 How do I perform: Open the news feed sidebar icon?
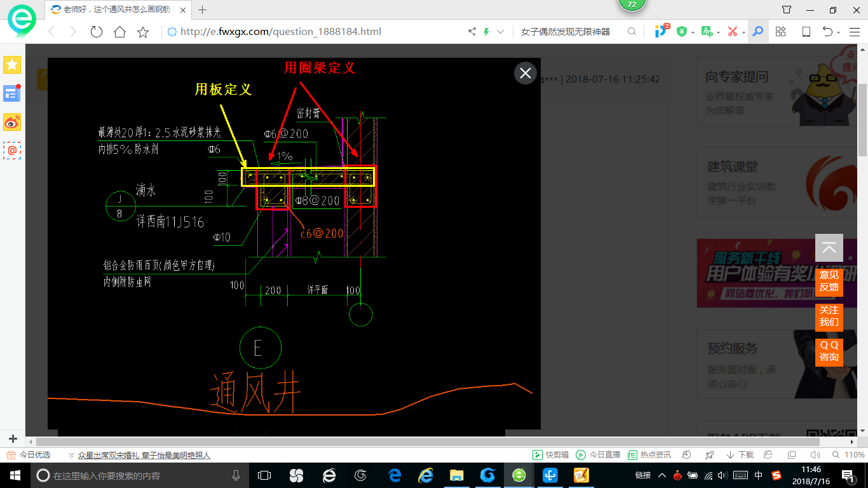(12, 93)
